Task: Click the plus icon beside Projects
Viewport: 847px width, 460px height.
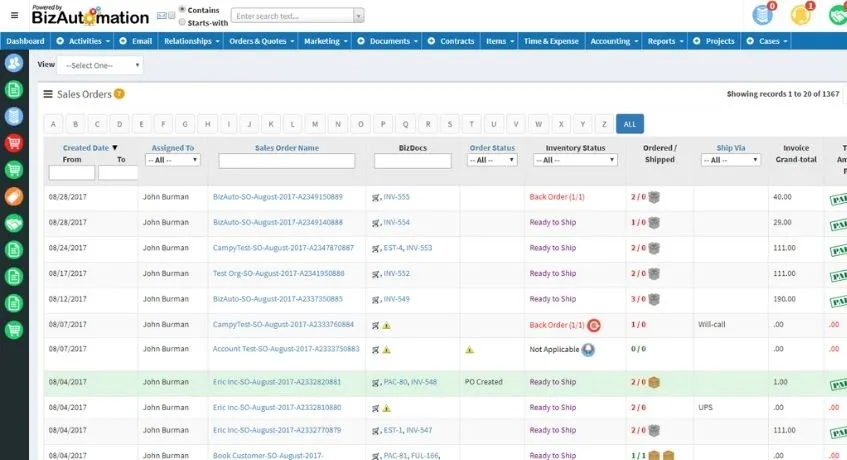Action: 697,41
